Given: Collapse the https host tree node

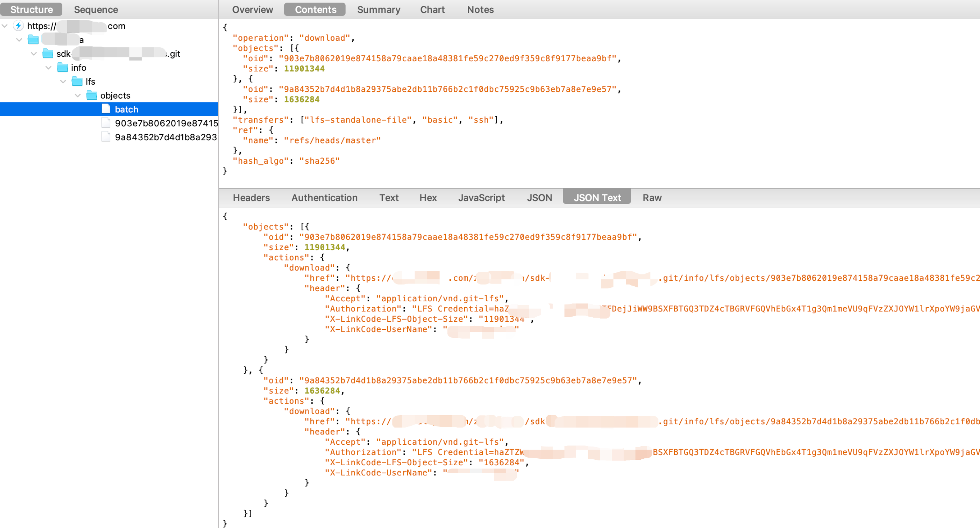Looking at the screenshot, I should (5, 26).
